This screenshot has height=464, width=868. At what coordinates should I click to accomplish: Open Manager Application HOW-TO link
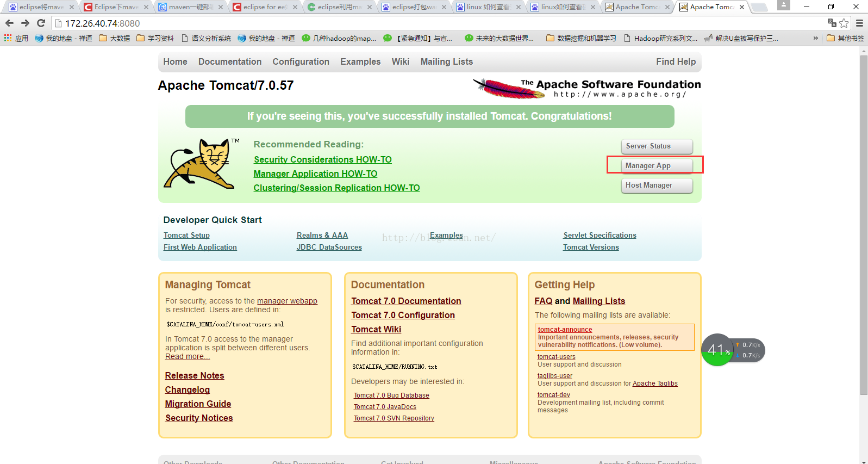[315, 174]
